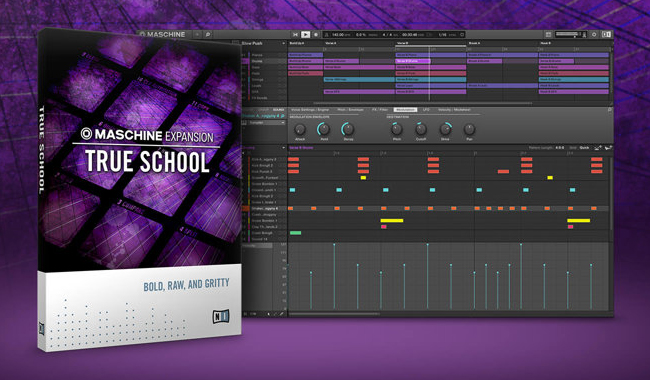
Task: Select the pencil paint tool at bottom
Action: point(281,314)
